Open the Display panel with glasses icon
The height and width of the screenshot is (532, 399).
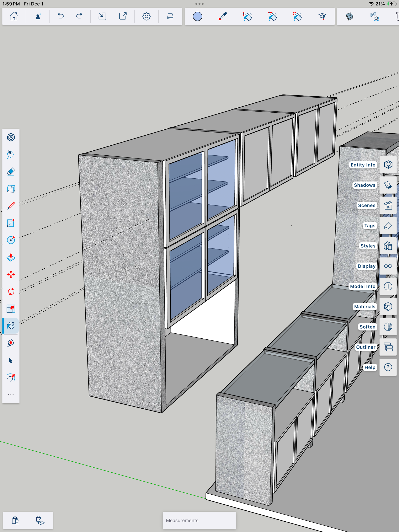coord(388,266)
